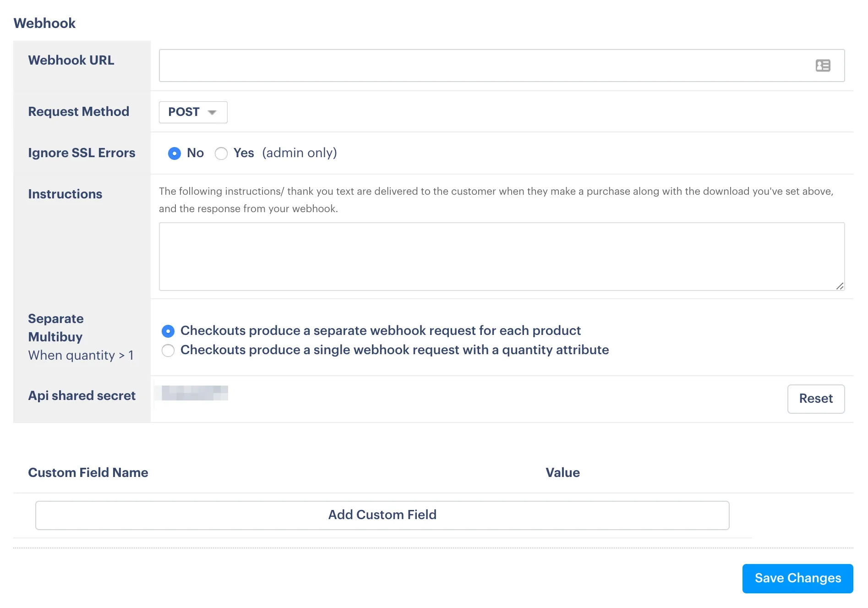
Task: Choose separate webhook request for each product
Action: click(x=168, y=331)
